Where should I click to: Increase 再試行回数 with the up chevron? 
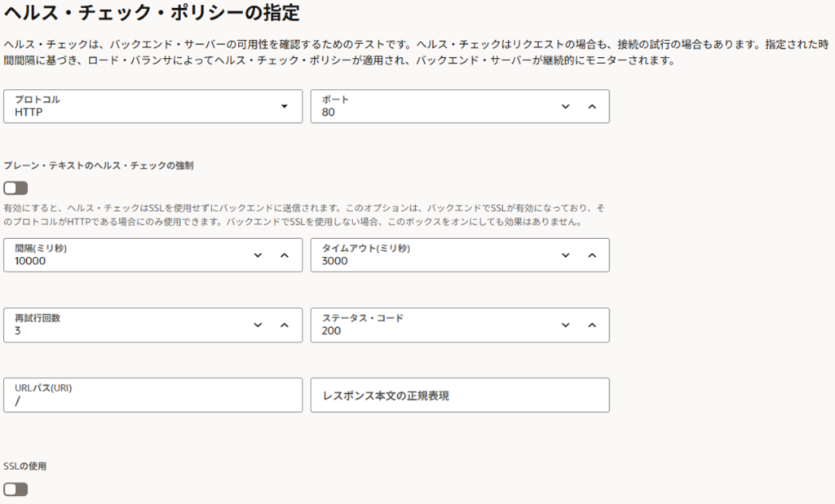tap(285, 325)
